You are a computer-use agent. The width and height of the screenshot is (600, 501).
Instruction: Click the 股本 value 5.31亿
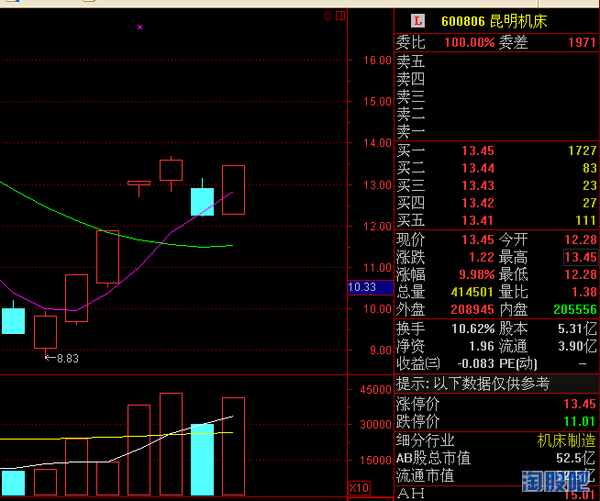pos(577,329)
